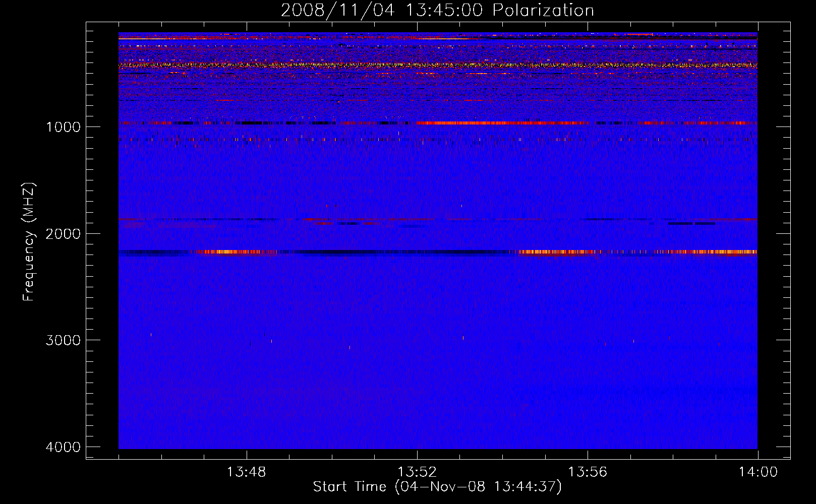Click the '3000' frequency tick label
816x504 pixels.
pyautogui.click(x=63, y=340)
